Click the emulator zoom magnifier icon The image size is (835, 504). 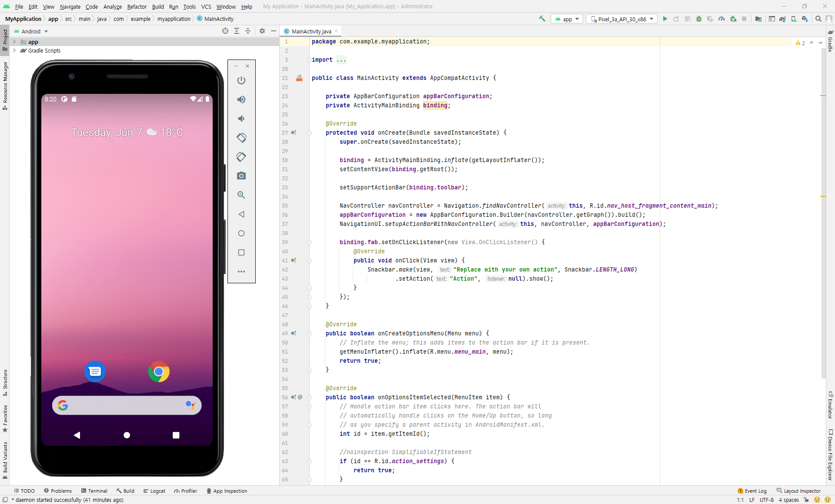(241, 195)
